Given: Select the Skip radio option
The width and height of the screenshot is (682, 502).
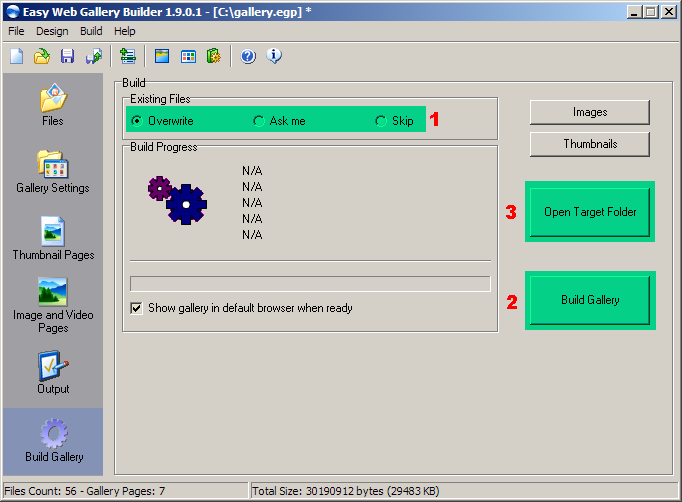Looking at the screenshot, I should click(x=394, y=120).
